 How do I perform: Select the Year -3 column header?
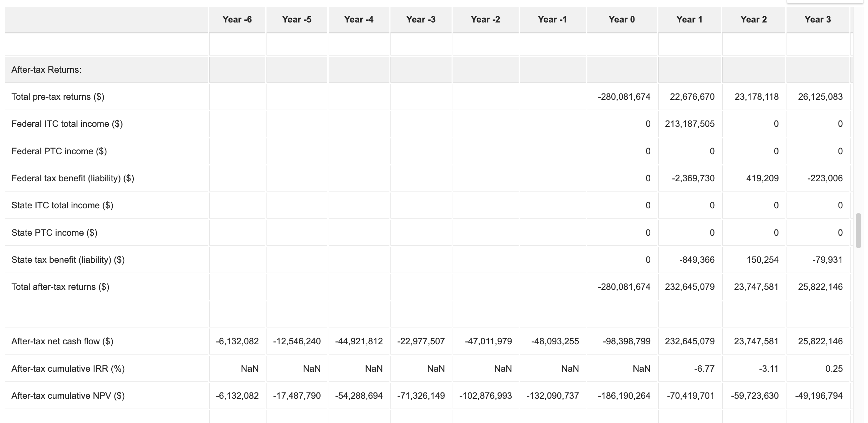click(420, 20)
